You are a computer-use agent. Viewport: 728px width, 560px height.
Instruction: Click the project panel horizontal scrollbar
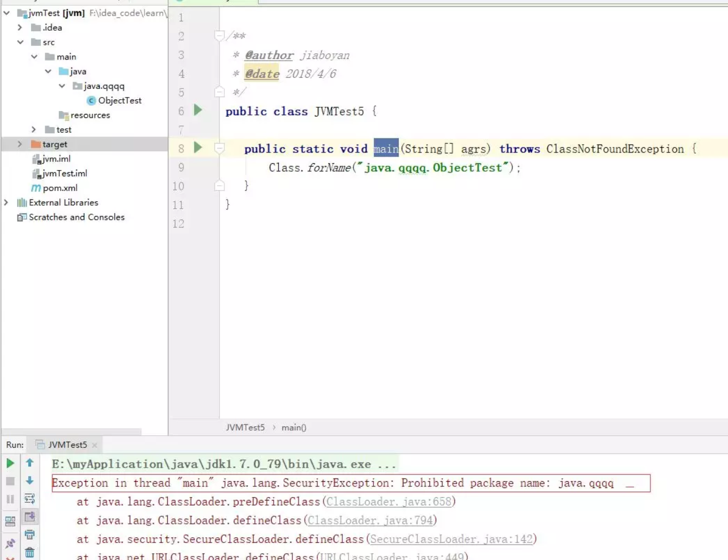[x=71, y=432]
